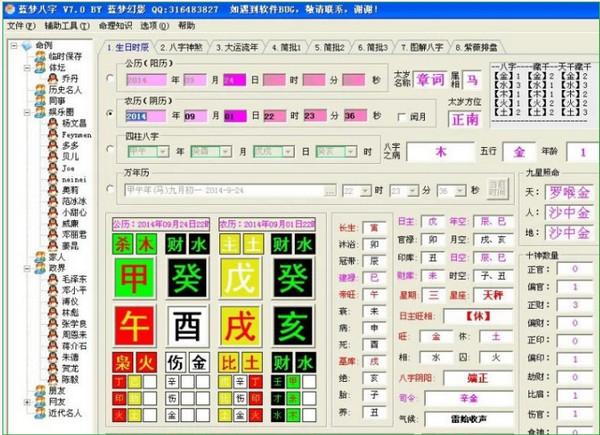Viewport: 600px width, 435px height.
Task: Select the 范冰冰 person icon
Action: tap(52, 201)
